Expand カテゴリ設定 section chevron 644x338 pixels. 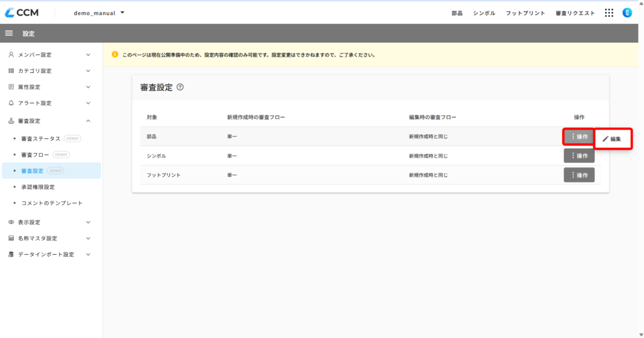tap(88, 70)
